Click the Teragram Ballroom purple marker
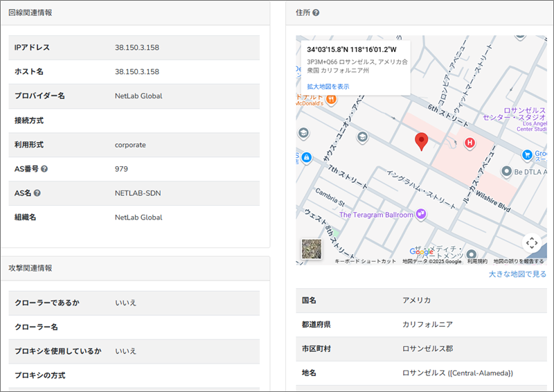The height and width of the screenshot is (392, 554). (421, 215)
